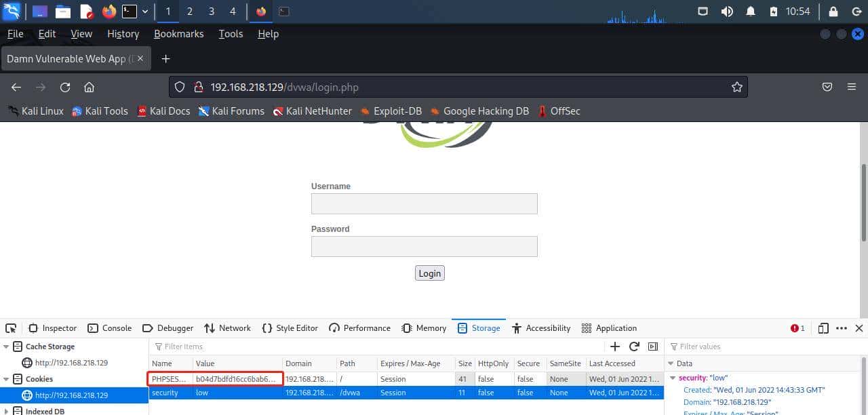
Task: Open the Kali Forums bookmark
Action: (x=231, y=111)
